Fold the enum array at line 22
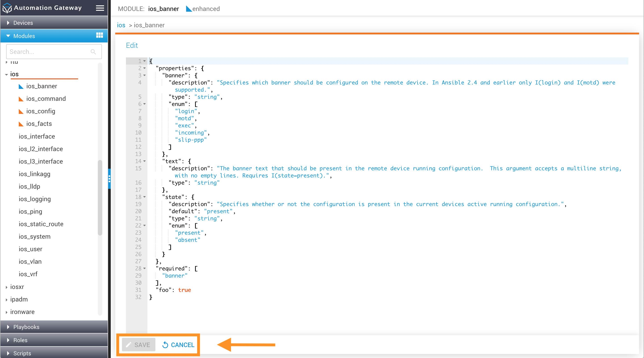 [144, 226]
